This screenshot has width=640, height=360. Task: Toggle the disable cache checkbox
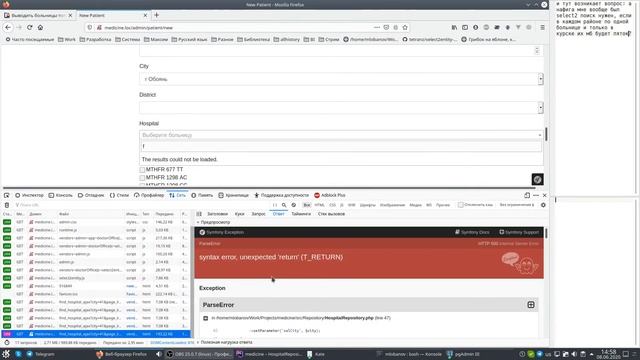[x=460, y=205]
